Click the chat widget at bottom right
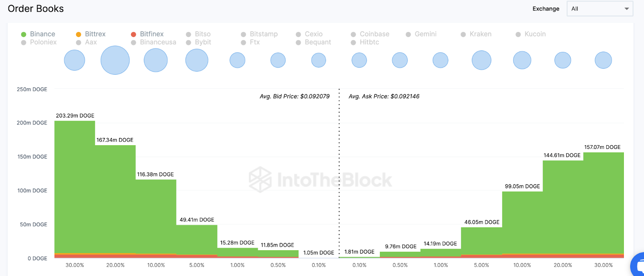This screenshot has height=276, width=644. click(638, 266)
